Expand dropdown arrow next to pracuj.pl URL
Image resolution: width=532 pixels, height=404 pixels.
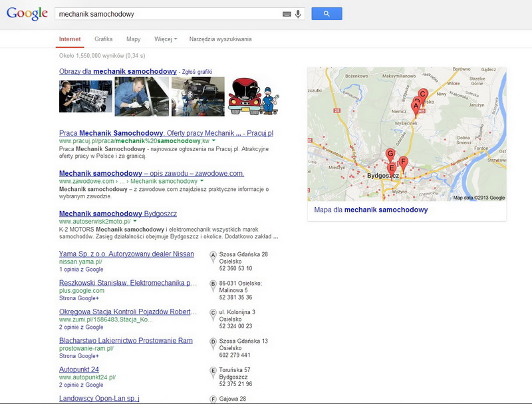213,140
